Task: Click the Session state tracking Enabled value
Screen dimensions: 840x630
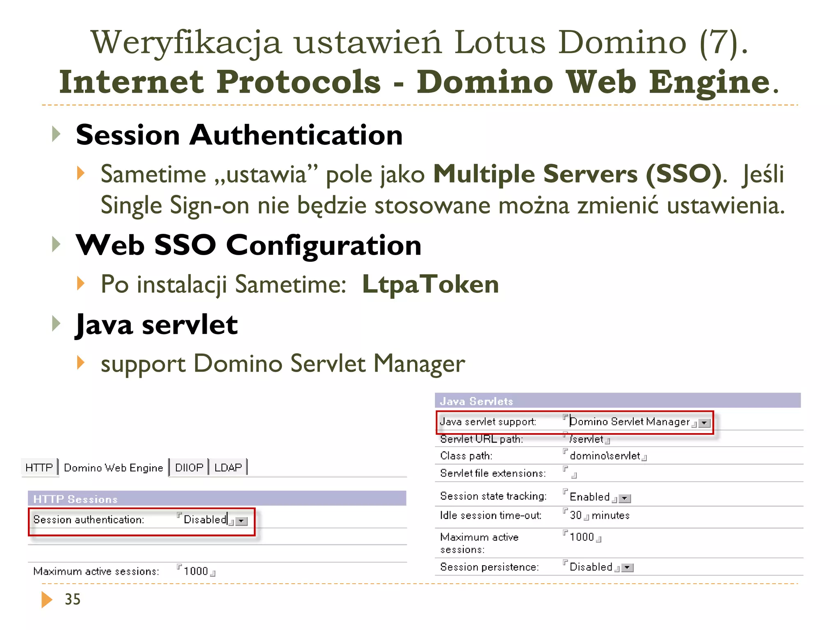Action: point(590,497)
